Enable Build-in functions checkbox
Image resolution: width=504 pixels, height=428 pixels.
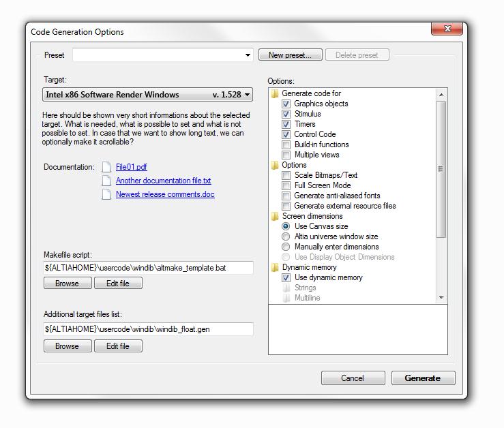coord(286,144)
